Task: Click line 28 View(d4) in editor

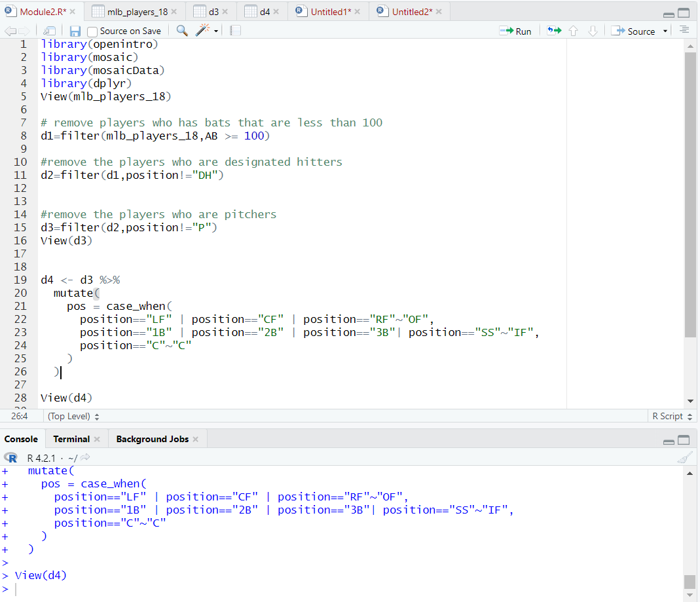Action: (67, 398)
